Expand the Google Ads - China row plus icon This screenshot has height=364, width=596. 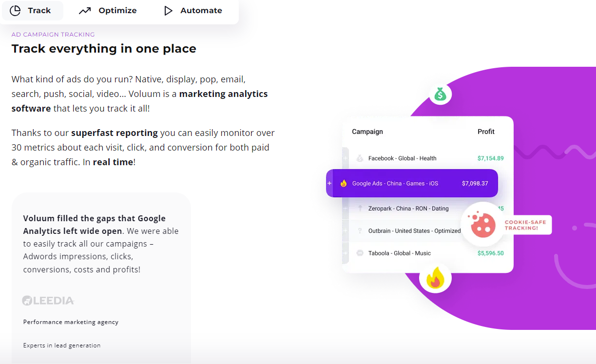(x=329, y=183)
